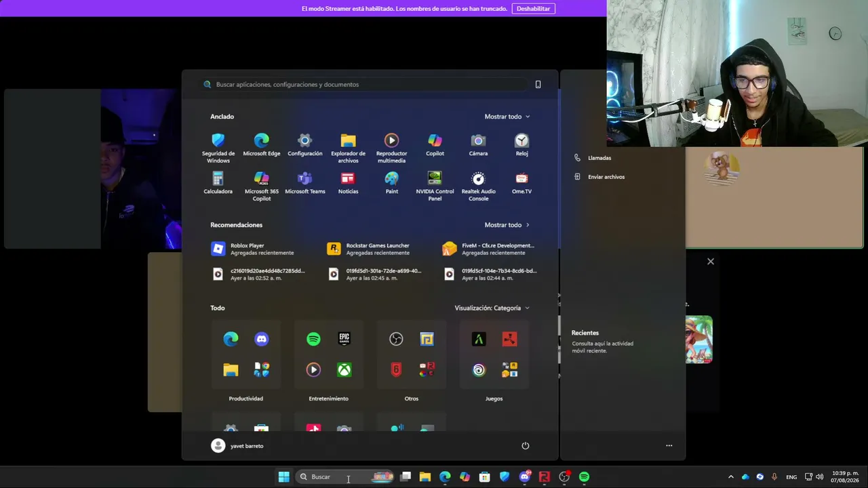This screenshot has width=868, height=488.
Task: Click the Jerry mouse avatar thumbnail
Action: click(722, 167)
